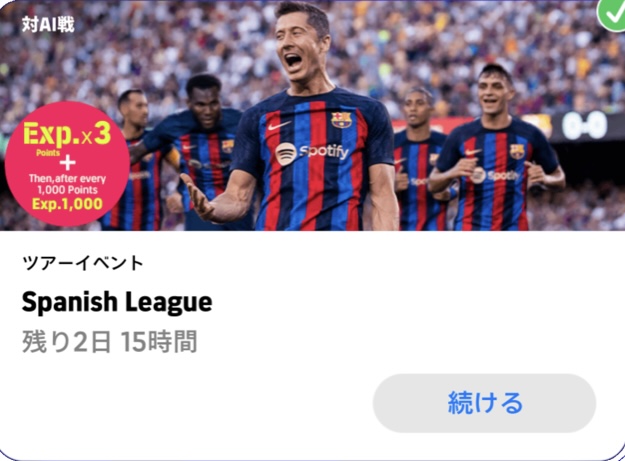Tap the 0-0 scoreboard in the banner
Viewport: 625px width, 461px height.
click(x=585, y=125)
